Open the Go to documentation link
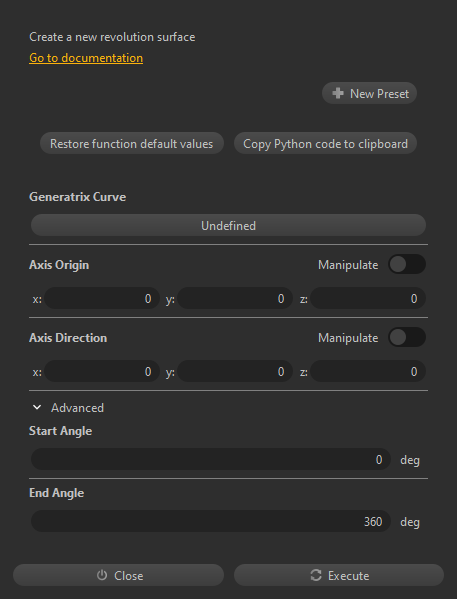This screenshot has width=457, height=599. click(x=86, y=58)
